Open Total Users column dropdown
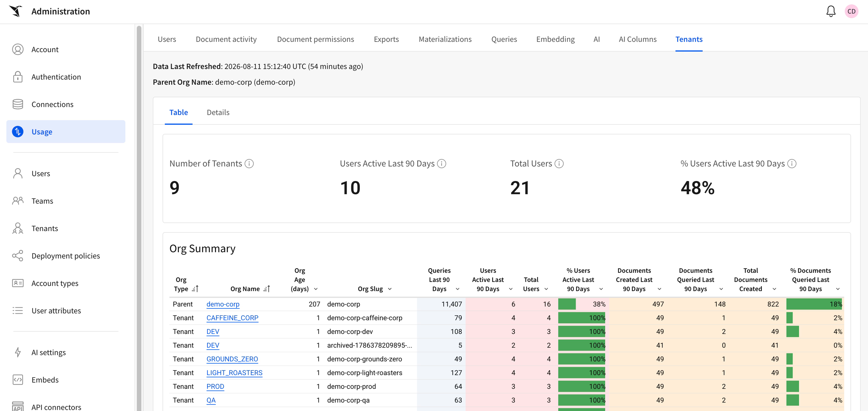This screenshot has width=868, height=411. coord(546,289)
